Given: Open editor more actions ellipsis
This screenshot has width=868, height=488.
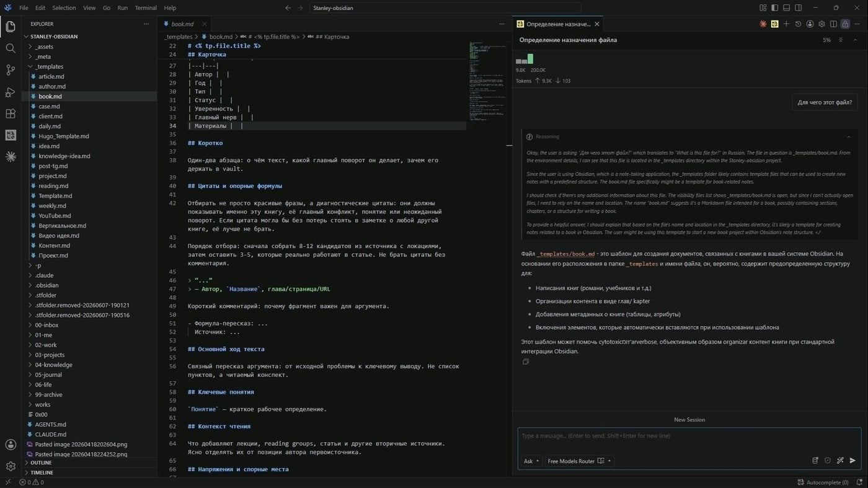Looking at the screenshot, I should [502, 24].
